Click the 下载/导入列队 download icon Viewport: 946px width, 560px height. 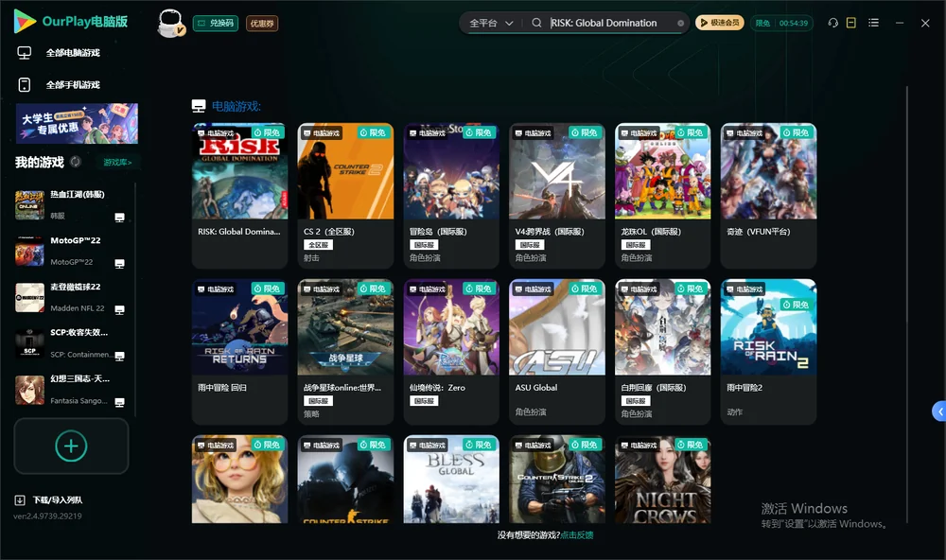pyautogui.click(x=20, y=499)
